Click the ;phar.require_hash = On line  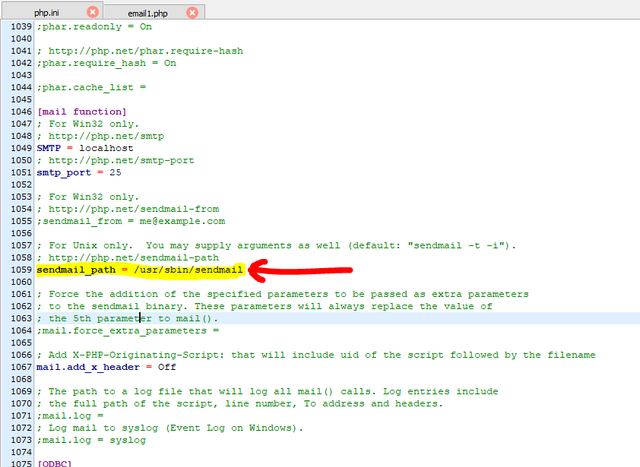click(107, 63)
